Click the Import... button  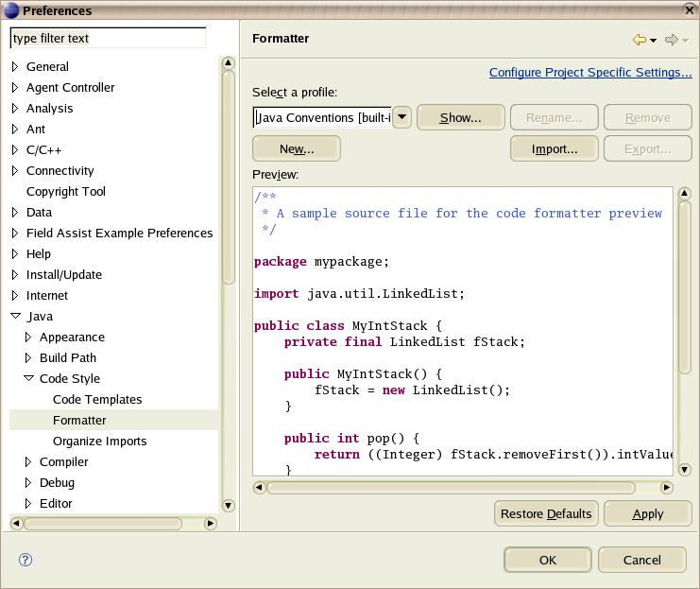554,149
